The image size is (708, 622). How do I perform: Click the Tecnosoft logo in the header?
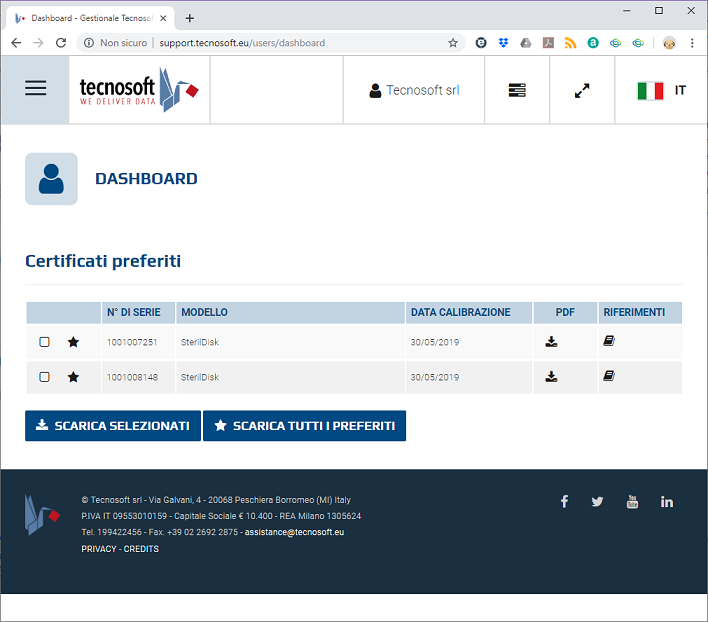[x=139, y=90]
